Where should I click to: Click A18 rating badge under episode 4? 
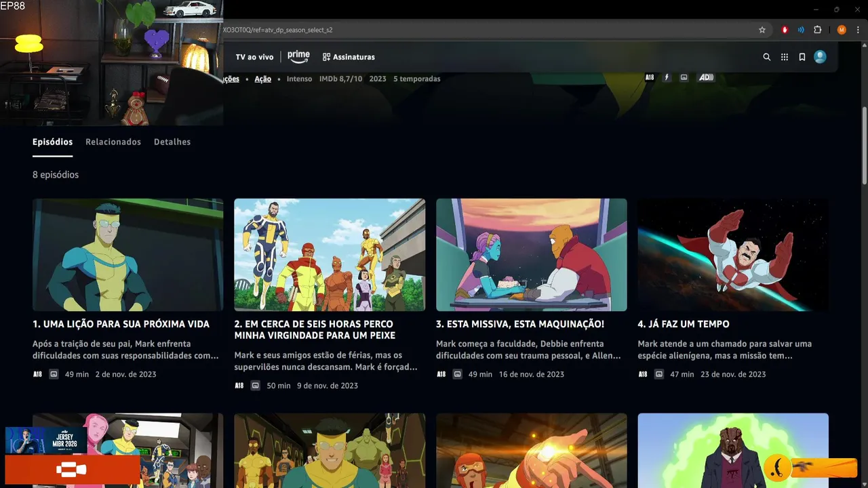pos(642,374)
